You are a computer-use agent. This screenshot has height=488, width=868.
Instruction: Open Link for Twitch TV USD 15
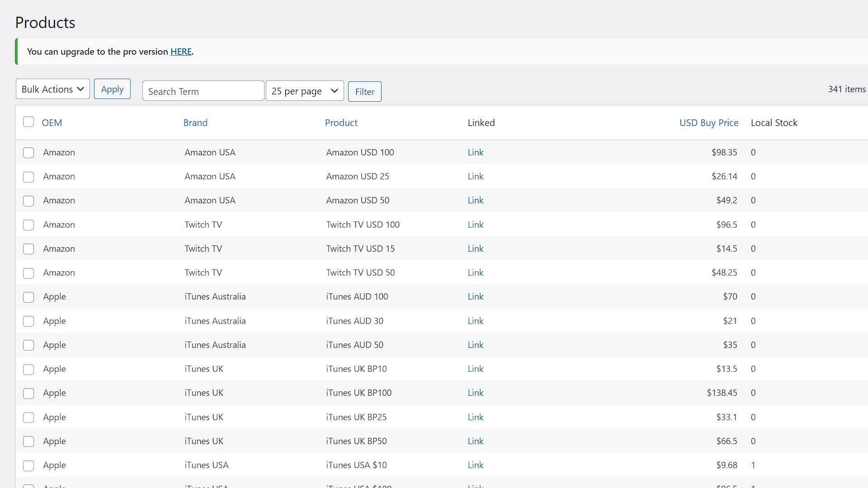pyautogui.click(x=475, y=249)
